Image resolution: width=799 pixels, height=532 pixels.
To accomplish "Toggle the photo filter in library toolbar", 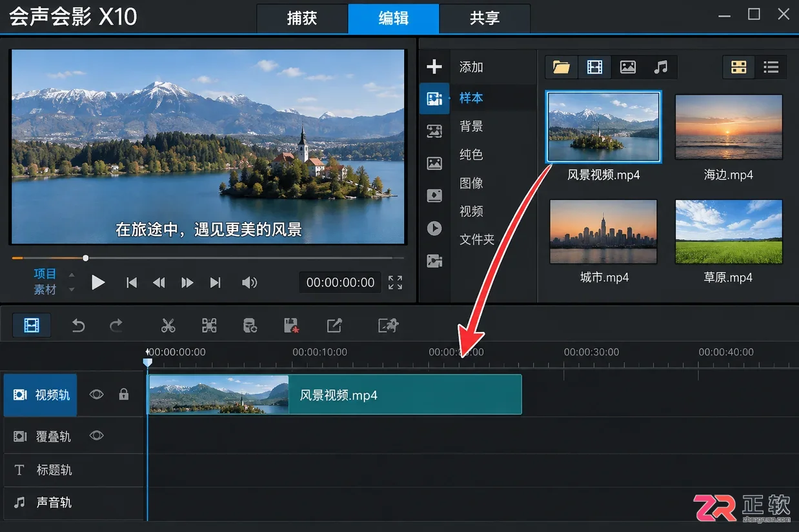I will point(628,66).
